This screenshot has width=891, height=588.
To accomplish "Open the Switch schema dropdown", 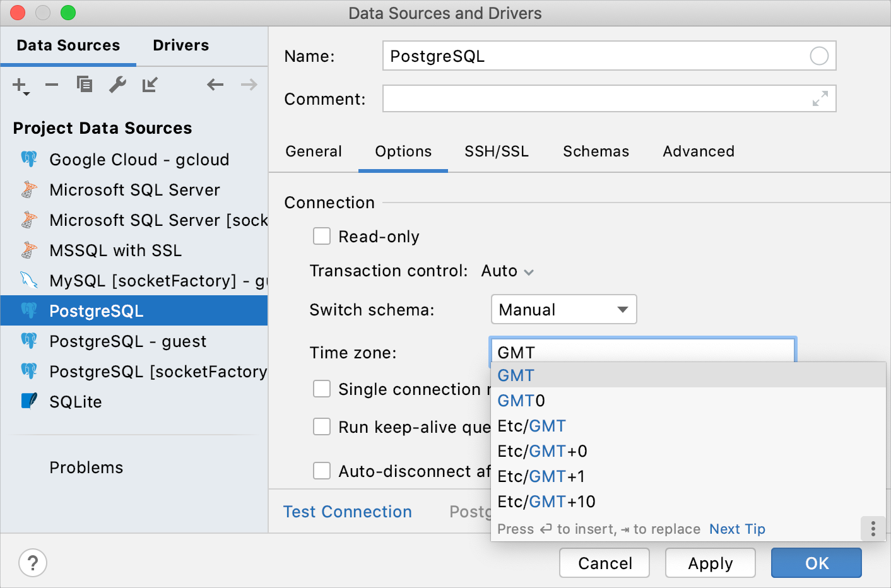I will click(x=564, y=309).
